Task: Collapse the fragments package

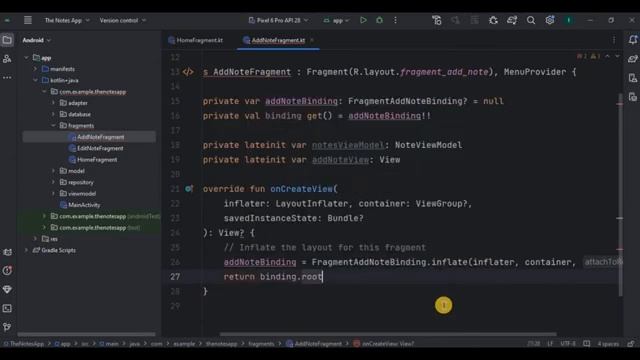Action: (x=53, y=126)
